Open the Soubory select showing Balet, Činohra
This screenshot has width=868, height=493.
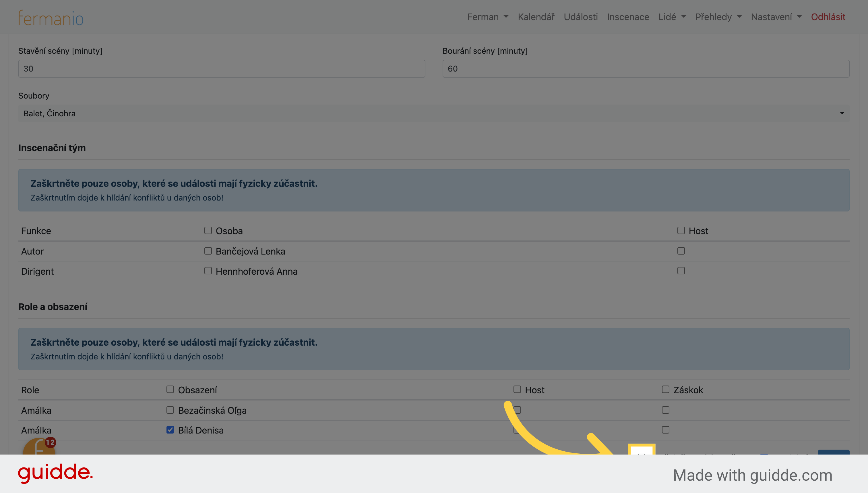coord(434,113)
